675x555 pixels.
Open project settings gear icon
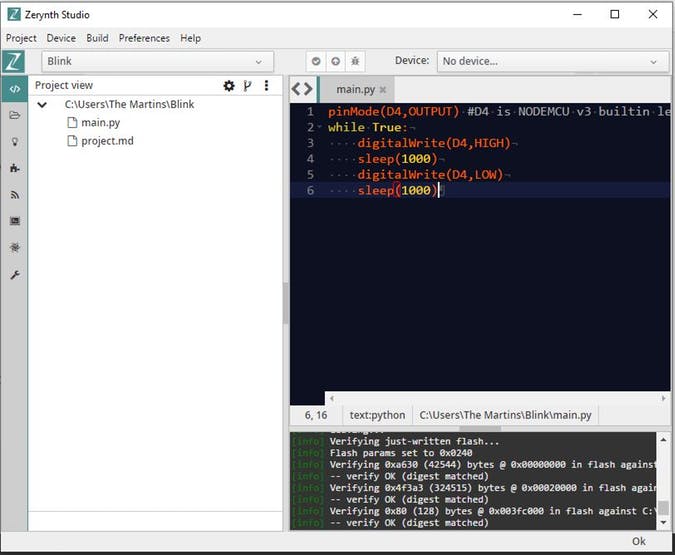tap(229, 86)
